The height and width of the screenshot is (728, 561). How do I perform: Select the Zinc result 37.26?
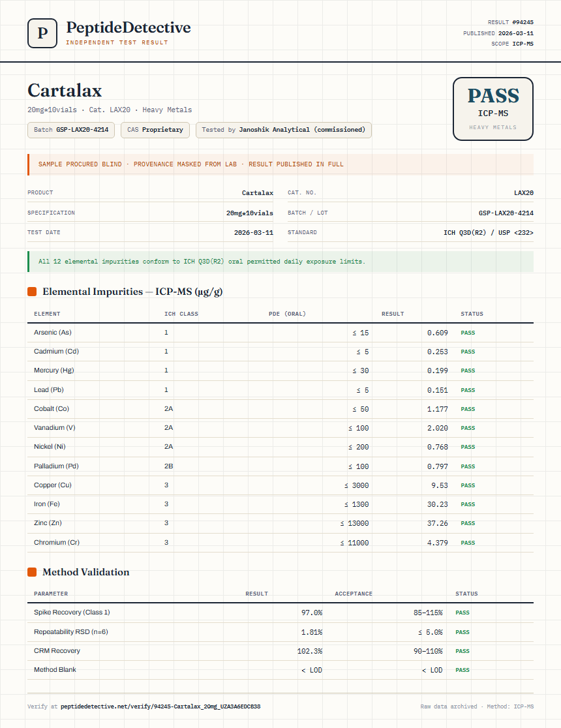coord(438,523)
